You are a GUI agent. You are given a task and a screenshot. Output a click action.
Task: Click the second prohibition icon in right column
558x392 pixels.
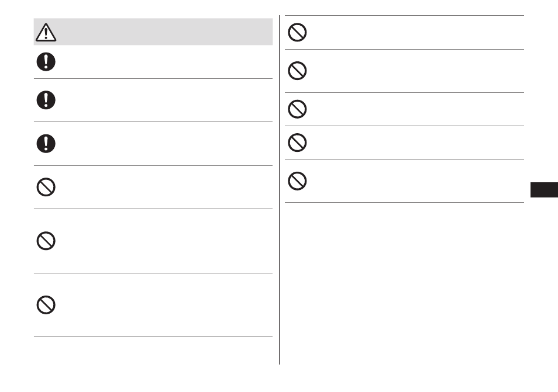(297, 71)
